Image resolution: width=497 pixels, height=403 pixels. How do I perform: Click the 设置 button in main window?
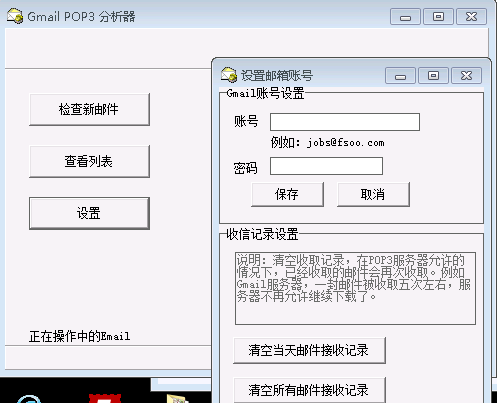(89, 213)
